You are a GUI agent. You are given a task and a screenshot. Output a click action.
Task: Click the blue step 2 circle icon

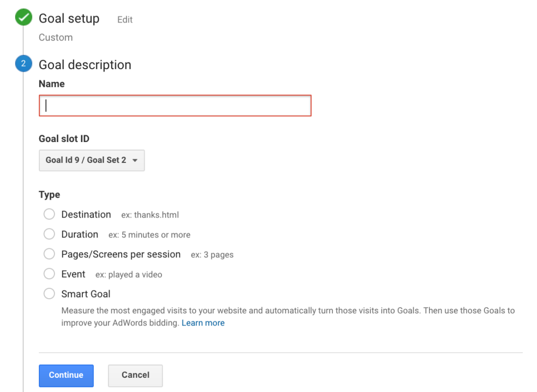(x=23, y=65)
